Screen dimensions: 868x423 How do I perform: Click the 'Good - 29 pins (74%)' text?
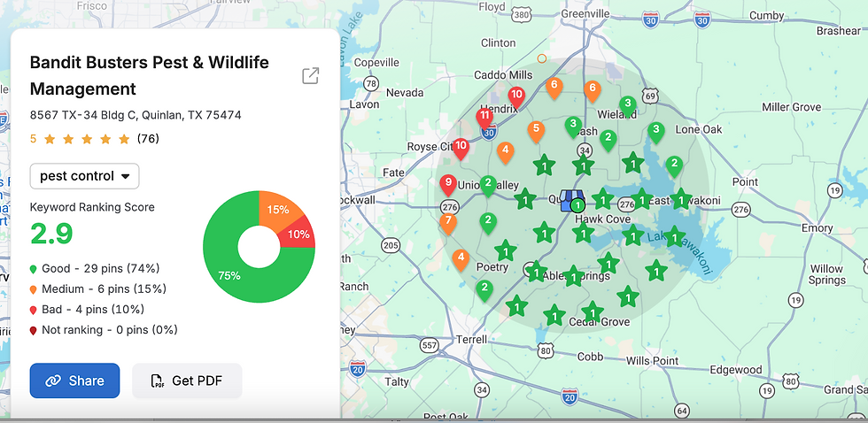(x=101, y=269)
